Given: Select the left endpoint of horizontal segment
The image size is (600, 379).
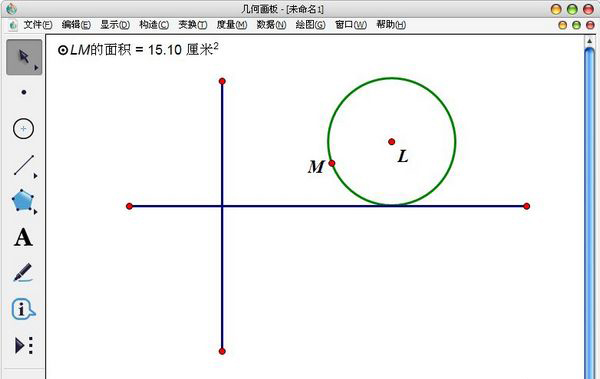Looking at the screenshot, I should coord(129,206).
